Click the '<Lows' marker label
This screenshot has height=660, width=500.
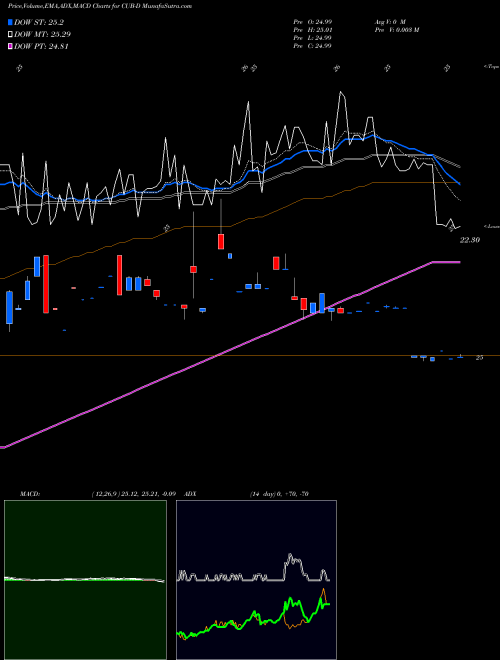tap(491, 226)
